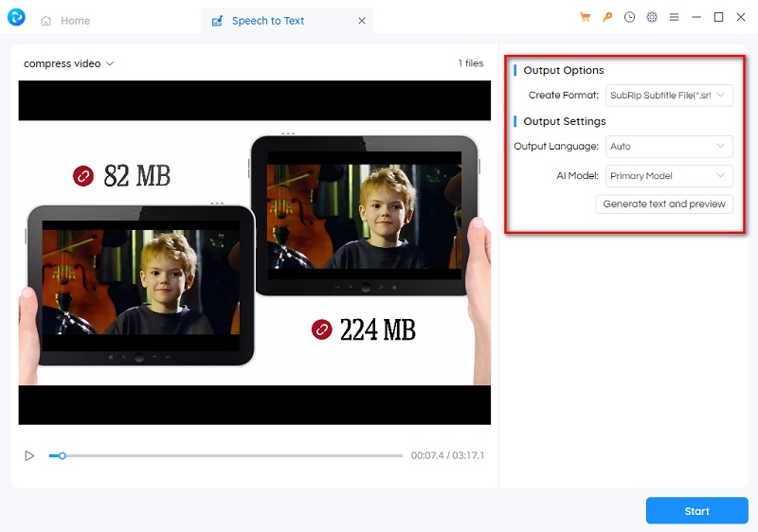The width and height of the screenshot is (758, 532).
Task: Click the video preview area
Action: coord(254,253)
